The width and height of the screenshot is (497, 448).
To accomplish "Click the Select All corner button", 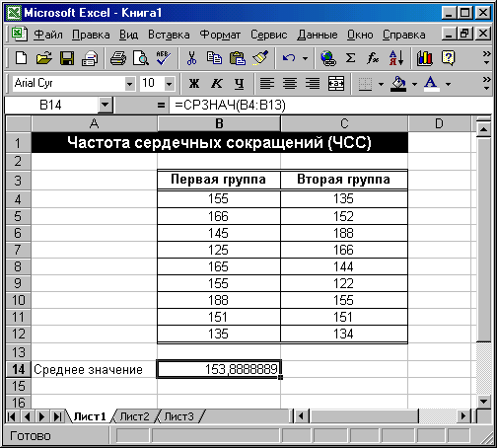I will (x=19, y=123).
